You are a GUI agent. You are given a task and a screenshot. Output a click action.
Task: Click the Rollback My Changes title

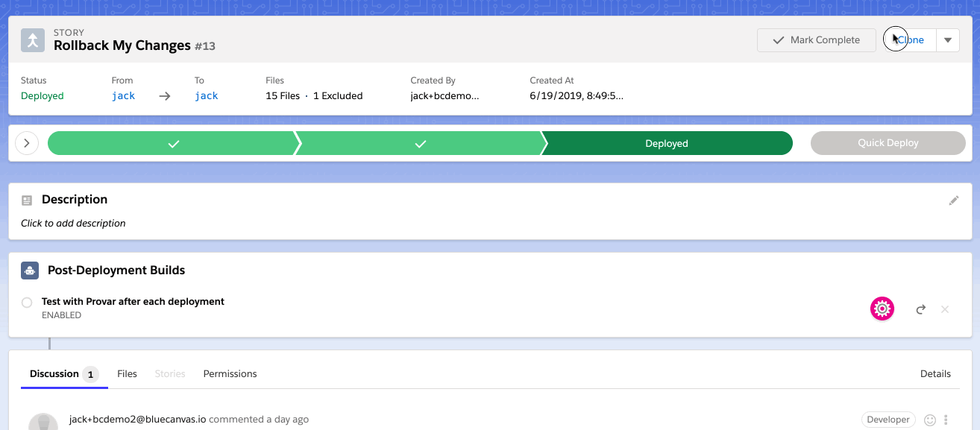coord(122,45)
